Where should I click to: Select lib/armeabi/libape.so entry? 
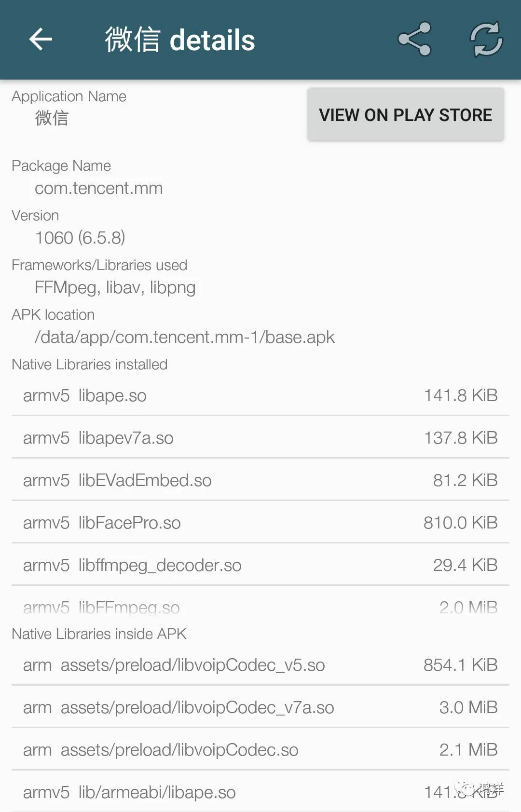260,792
